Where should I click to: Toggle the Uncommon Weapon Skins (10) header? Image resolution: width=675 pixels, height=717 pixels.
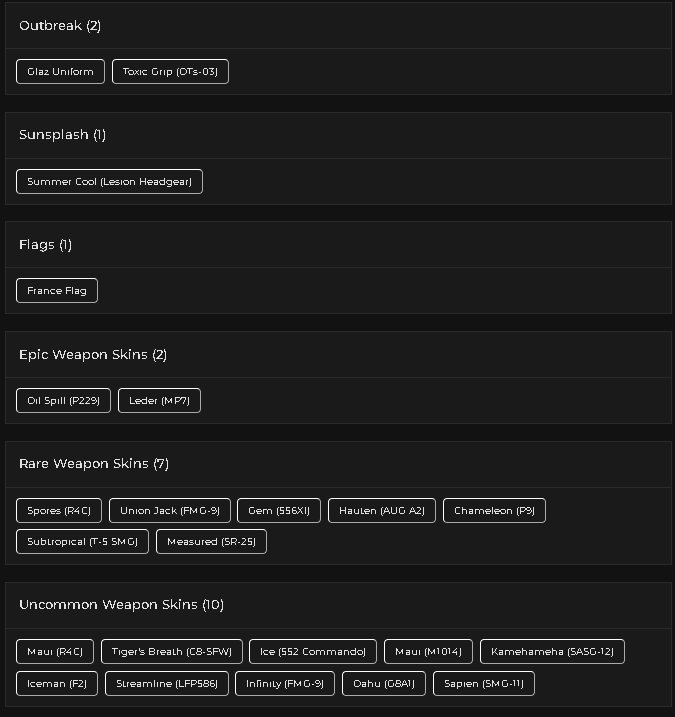tap(338, 605)
